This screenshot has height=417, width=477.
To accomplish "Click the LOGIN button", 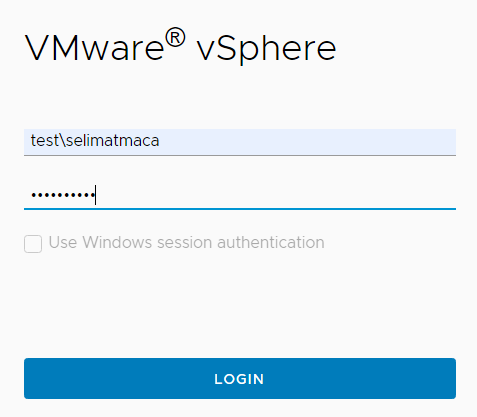I will [x=240, y=378].
